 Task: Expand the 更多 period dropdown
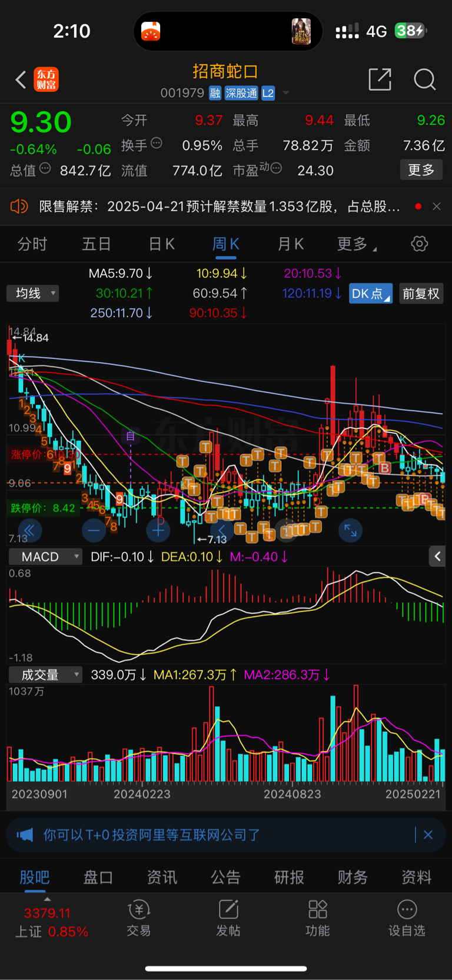pos(357,244)
